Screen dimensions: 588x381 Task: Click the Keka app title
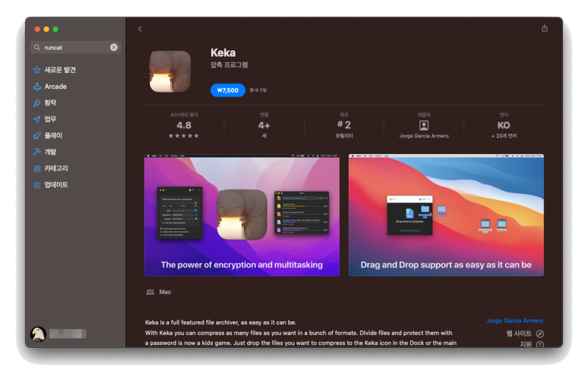[223, 53]
